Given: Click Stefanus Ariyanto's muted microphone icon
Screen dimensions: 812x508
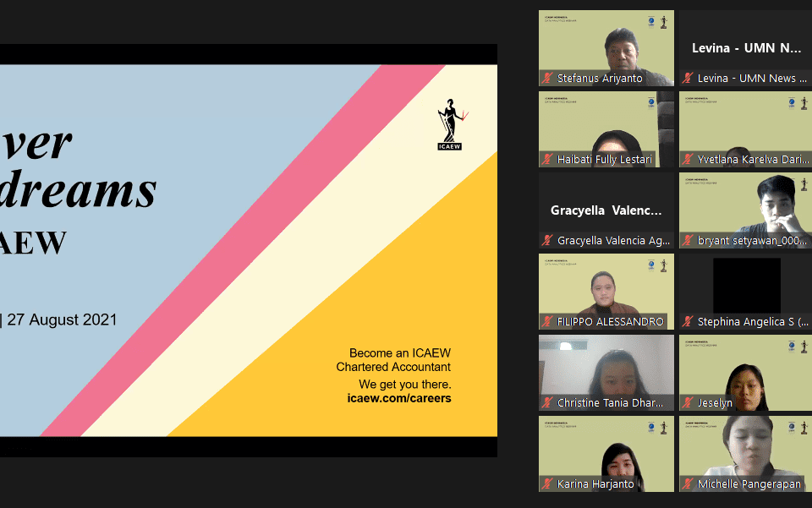Looking at the screenshot, I should click(x=548, y=79).
